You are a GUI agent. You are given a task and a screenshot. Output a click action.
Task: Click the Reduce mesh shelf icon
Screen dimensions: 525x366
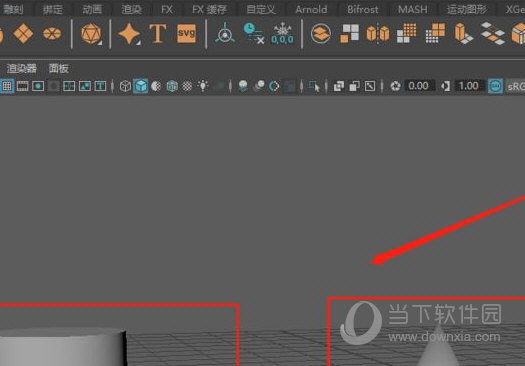(x=435, y=33)
